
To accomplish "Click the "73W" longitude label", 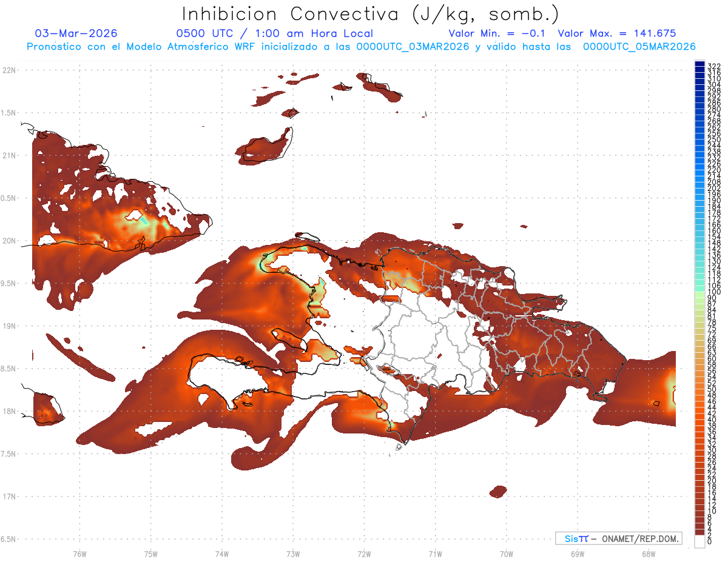I will click(293, 554).
